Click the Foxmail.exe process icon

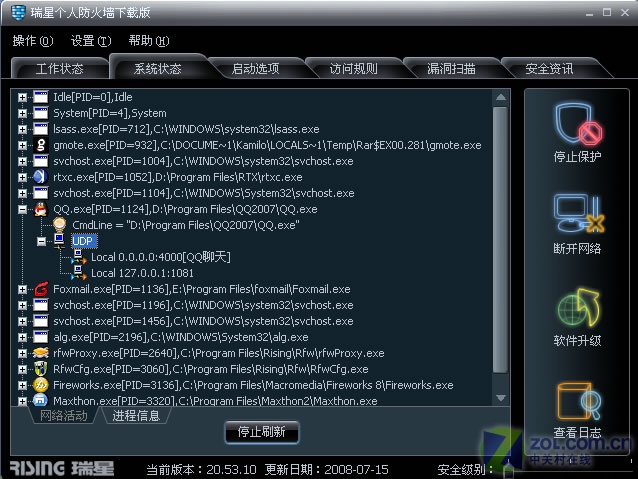[41, 289]
